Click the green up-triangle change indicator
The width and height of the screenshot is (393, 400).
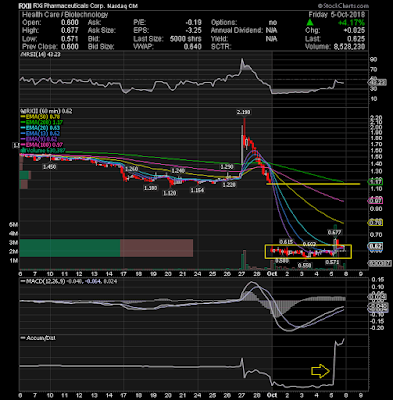(x=310, y=22)
